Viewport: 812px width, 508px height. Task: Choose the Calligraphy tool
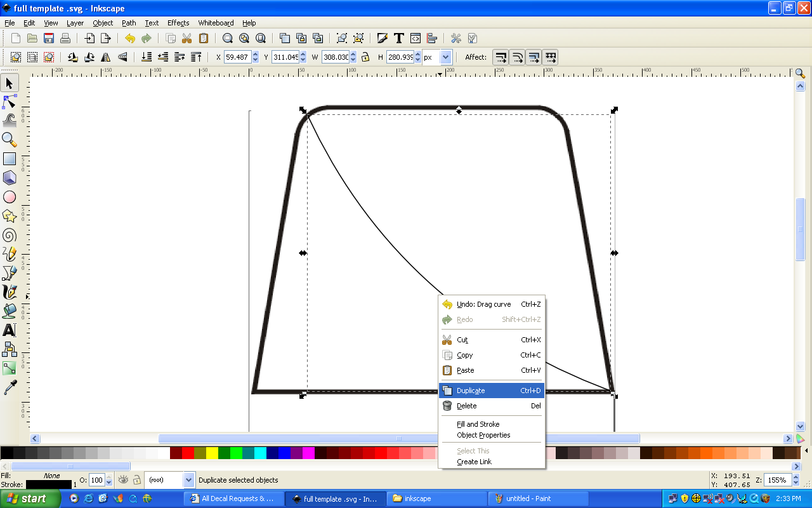[x=10, y=293]
